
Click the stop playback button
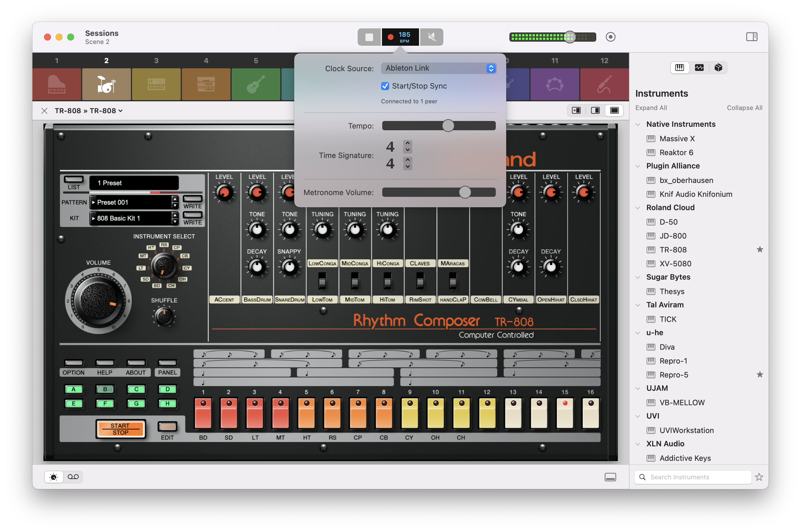(x=369, y=37)
